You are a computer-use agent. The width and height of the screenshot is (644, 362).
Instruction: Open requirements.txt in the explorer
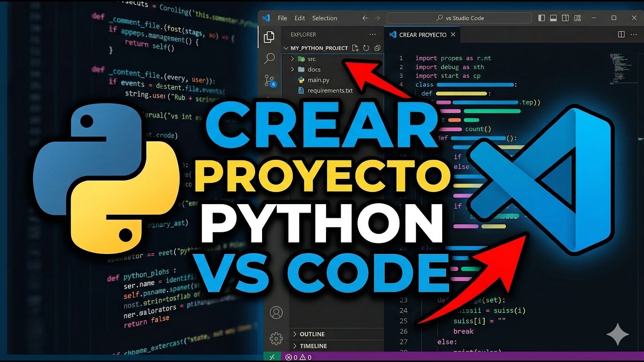(x=330, y=90)
